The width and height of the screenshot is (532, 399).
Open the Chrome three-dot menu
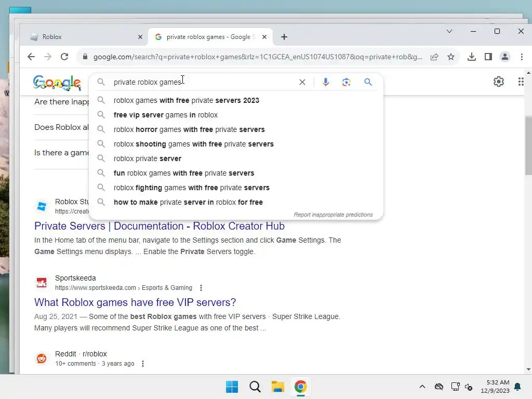(522, 57)
